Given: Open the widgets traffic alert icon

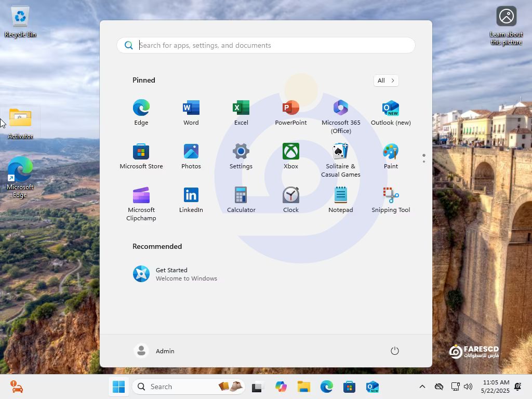Looking at the screenshot, I should pos(16,387).
